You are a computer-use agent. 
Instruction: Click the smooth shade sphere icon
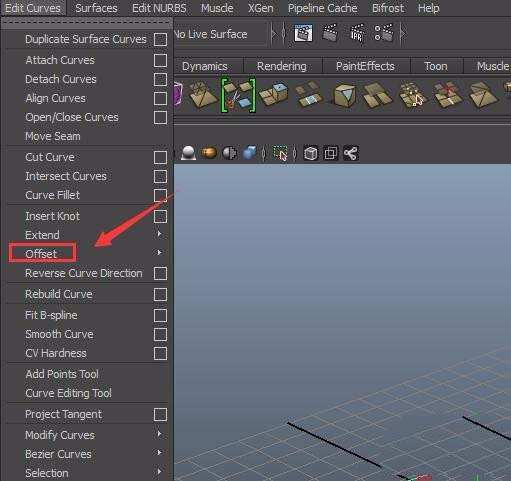pyautogui.click(x=189, y=153)
